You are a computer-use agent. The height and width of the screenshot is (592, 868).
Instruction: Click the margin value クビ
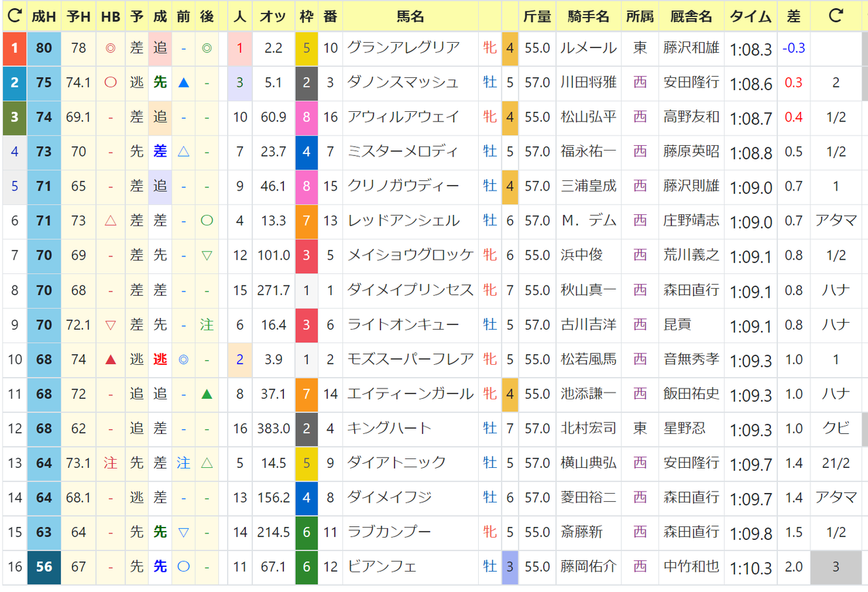836,429
